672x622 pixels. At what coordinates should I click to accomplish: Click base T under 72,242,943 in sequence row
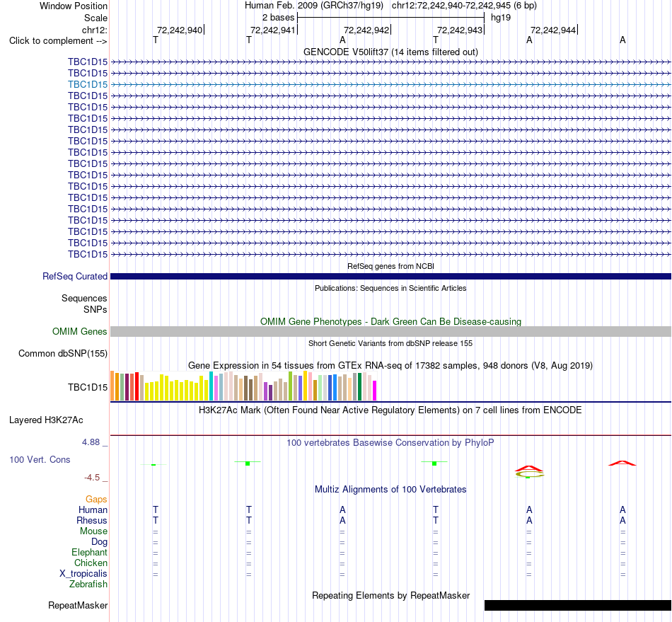pyautogui.click(x=436, y=40)
